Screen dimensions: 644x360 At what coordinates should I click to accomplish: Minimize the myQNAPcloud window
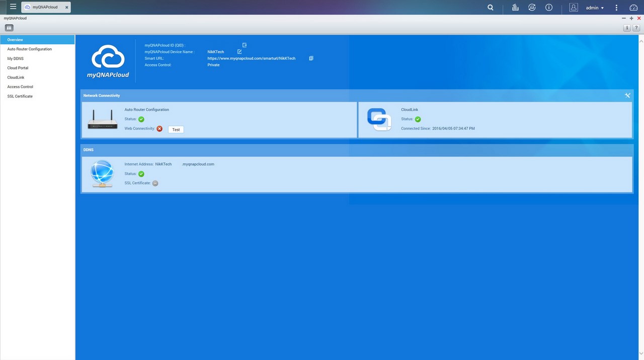tap(624, 18)
